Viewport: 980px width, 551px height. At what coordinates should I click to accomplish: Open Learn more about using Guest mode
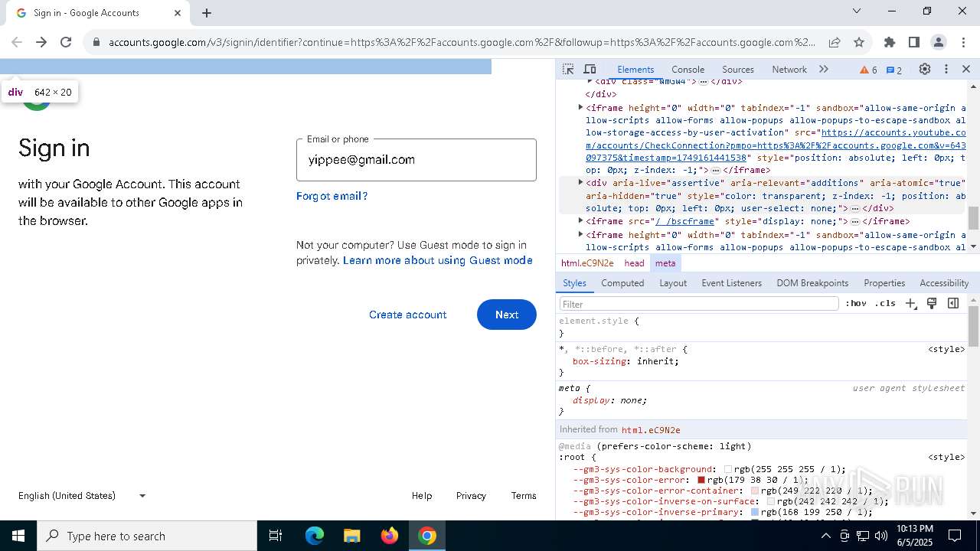click(437, 261)
